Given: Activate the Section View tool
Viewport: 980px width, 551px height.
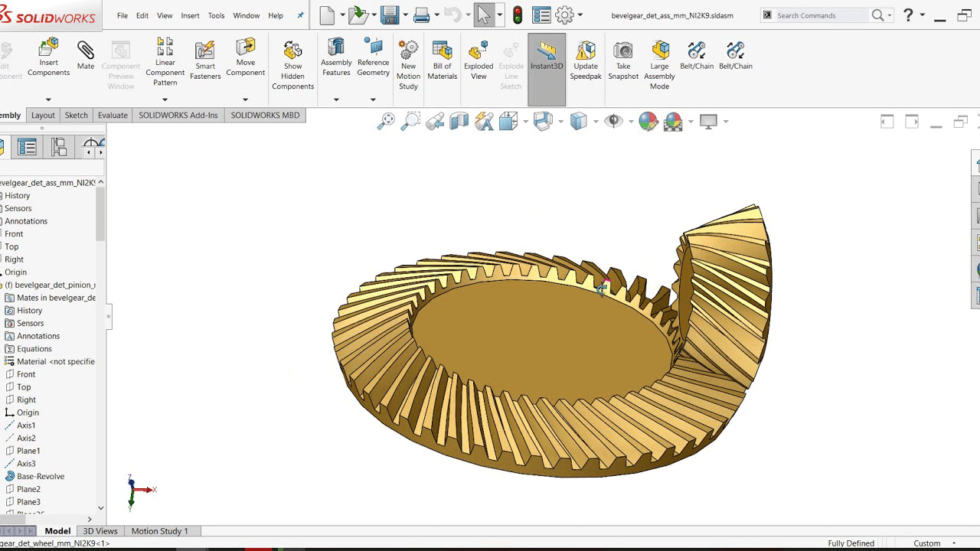Looking at the screenshot, I should pyautogui.click(x=459, y=121).
